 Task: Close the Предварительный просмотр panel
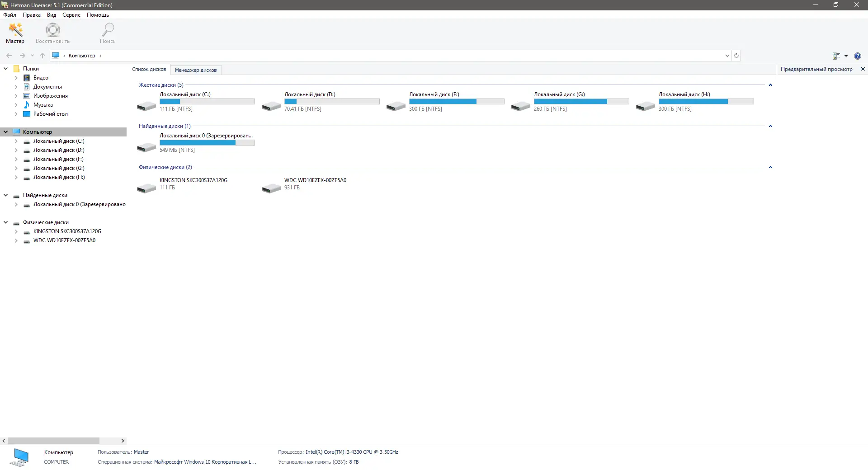pos(863,69)
